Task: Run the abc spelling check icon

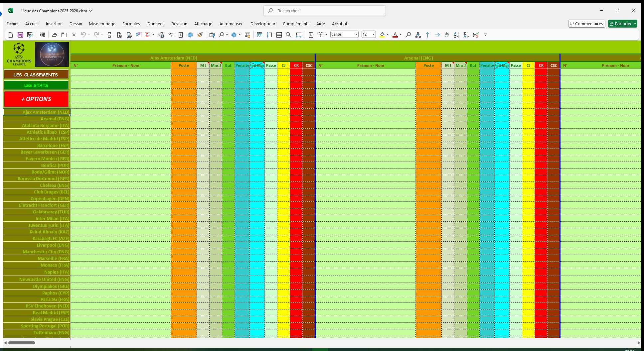Action: 447,35
